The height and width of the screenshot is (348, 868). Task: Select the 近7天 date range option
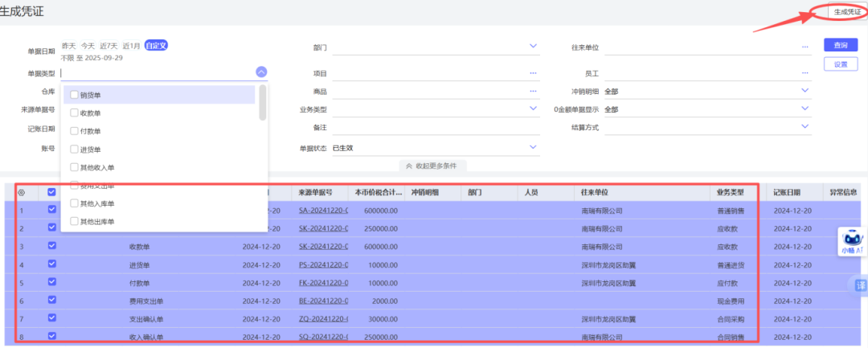point(110,46)
